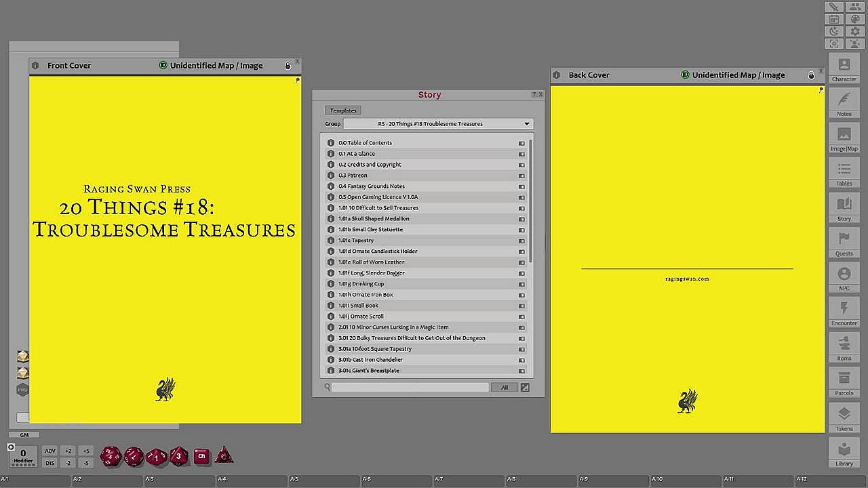
Task: Click the four-sided d4 pyramid die
Action: point(224,455)
